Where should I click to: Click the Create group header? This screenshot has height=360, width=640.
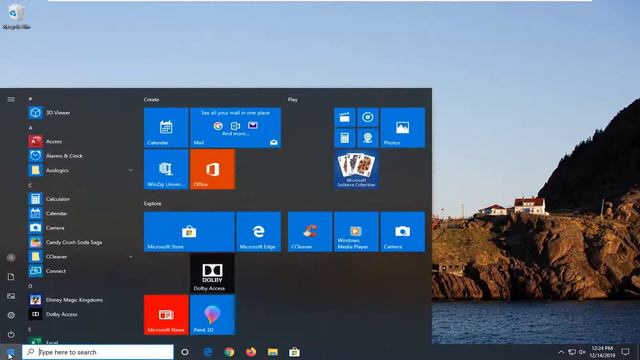pos(151,99)
